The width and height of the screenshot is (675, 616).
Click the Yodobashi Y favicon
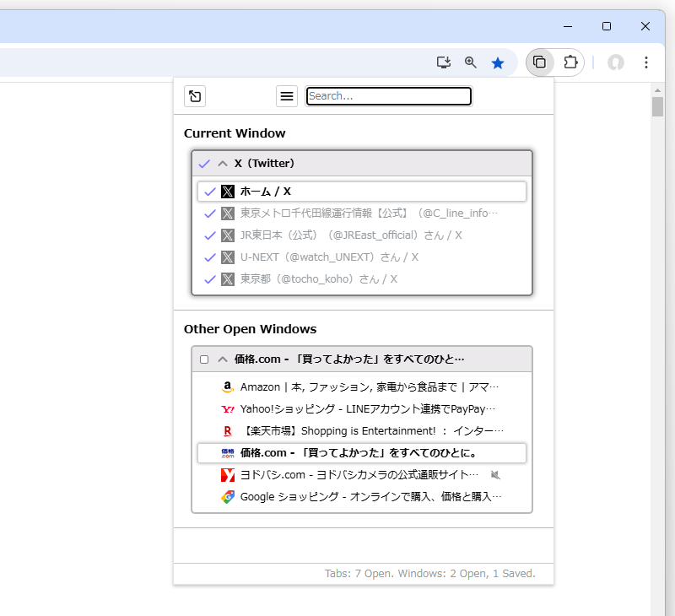click(228, 475)
